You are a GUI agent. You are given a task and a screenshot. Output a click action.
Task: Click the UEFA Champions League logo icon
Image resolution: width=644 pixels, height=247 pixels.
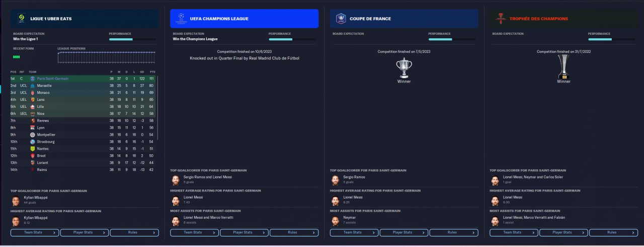(x=181, y=19)
